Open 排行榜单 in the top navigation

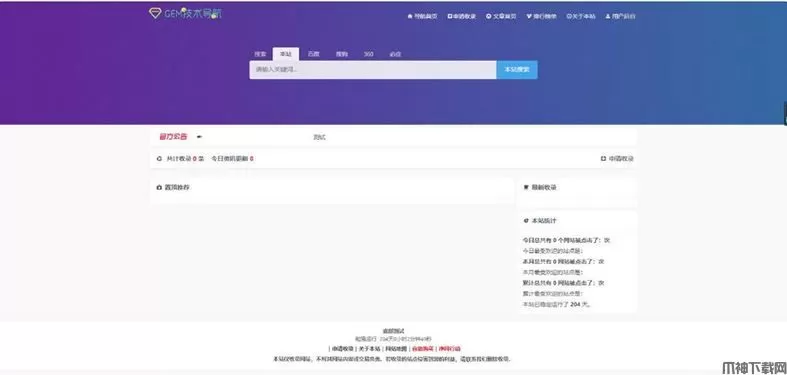pos(541,16)
